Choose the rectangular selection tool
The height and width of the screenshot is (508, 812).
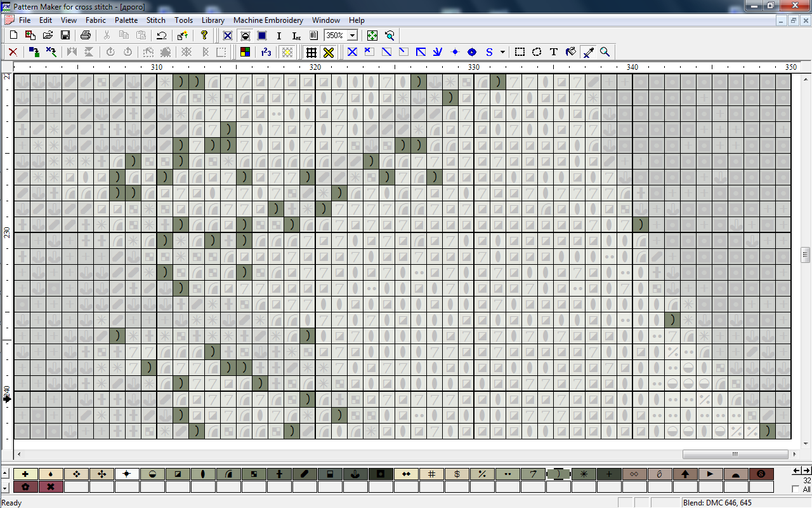tap(520, 52)
